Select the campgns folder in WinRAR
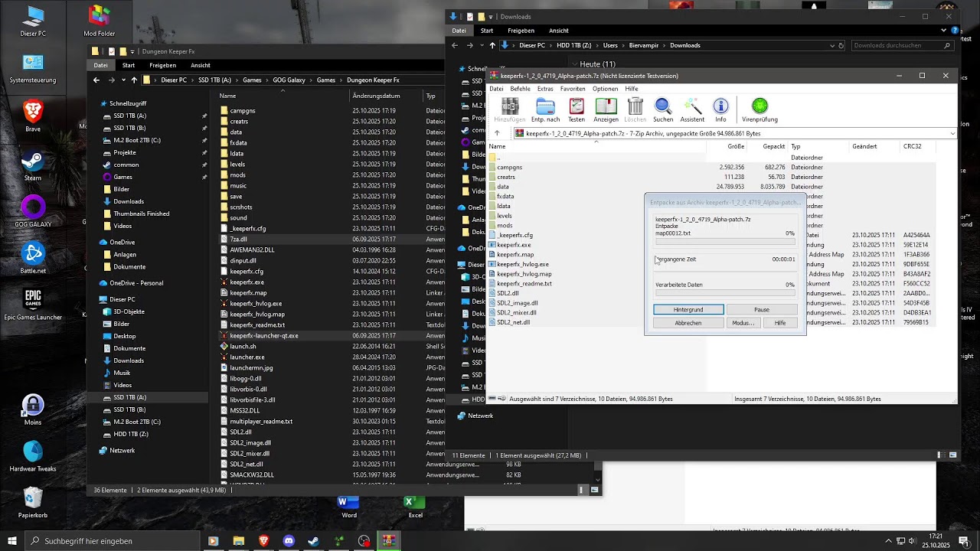The image size is (980, 551). point(509,167)
